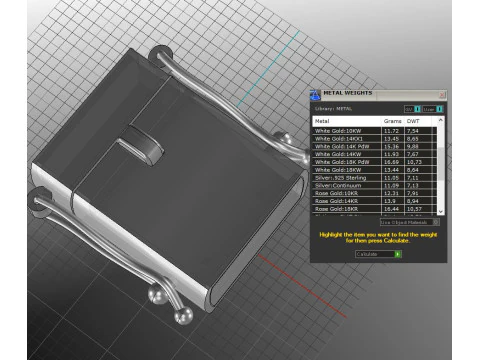Click the 10.73 DWT value

coord(414,162)
